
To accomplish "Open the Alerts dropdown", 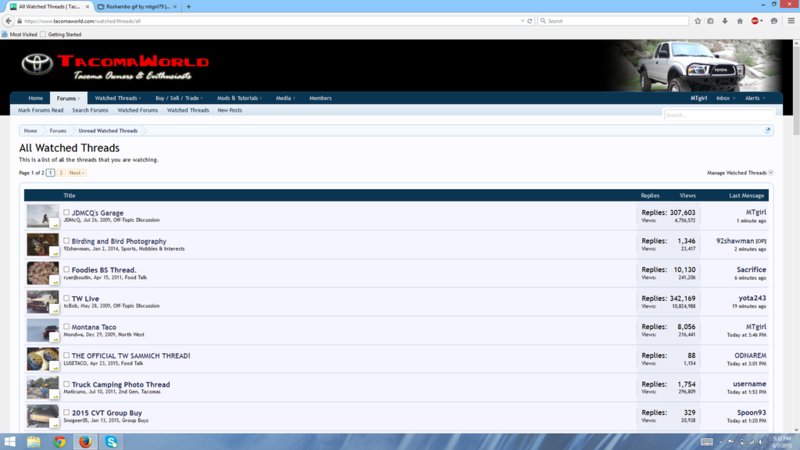I will (763, 98).
